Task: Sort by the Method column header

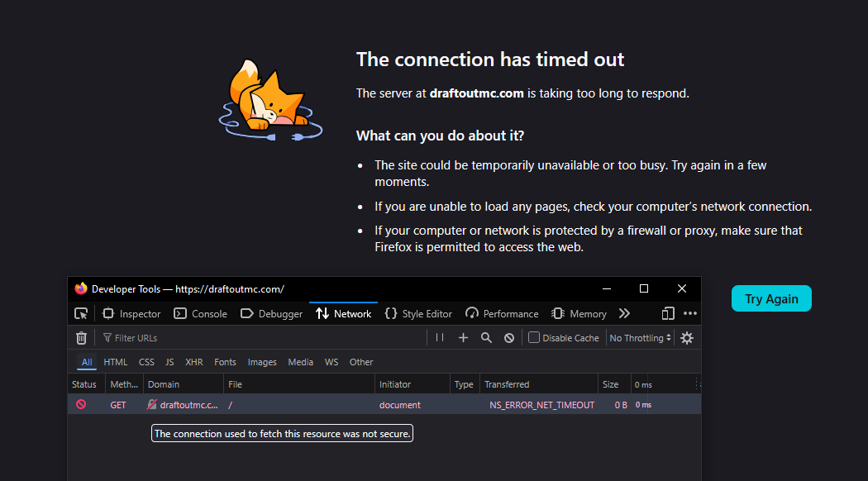Action: tap(125, 384)
